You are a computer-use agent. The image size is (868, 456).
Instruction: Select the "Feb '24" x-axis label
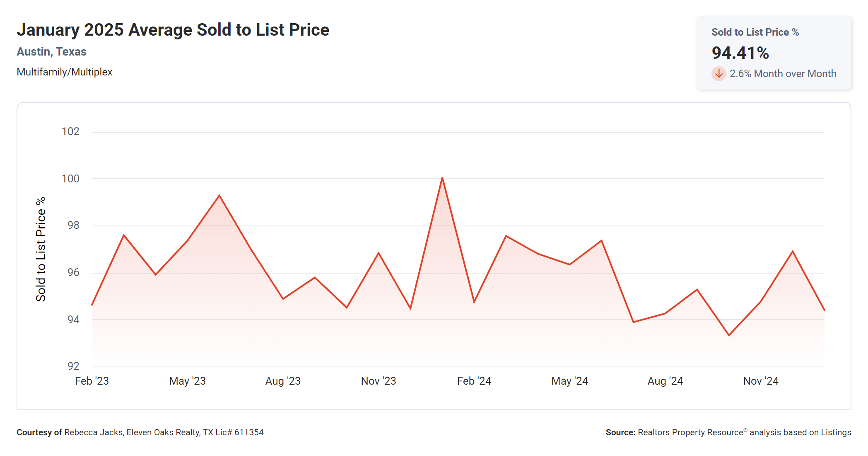[474, 381]
